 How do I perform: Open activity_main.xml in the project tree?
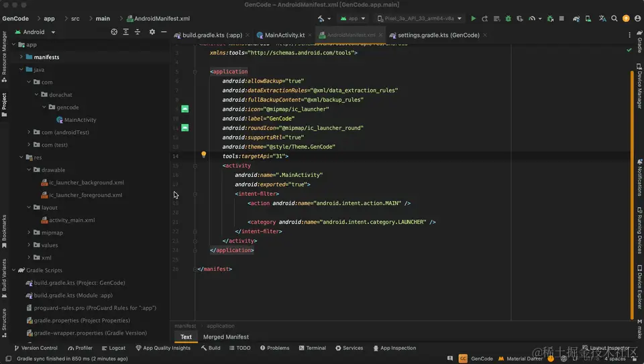pos(72,220)
